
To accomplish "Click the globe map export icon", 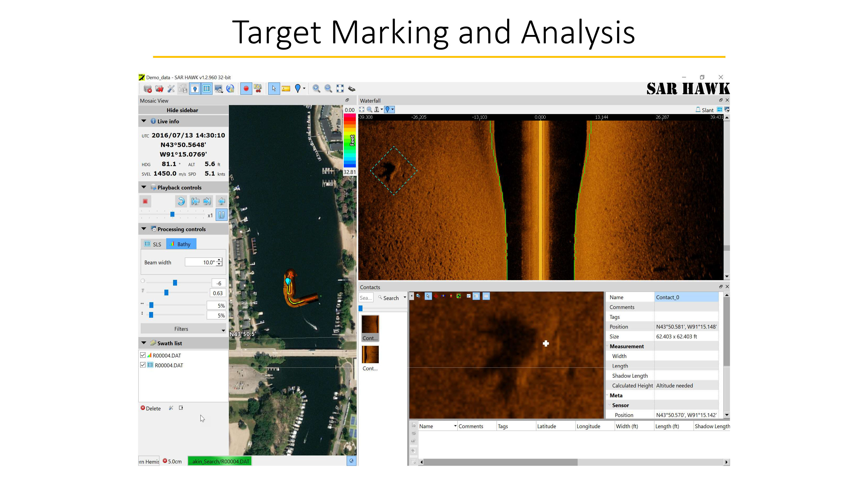I will click(230, 89).
